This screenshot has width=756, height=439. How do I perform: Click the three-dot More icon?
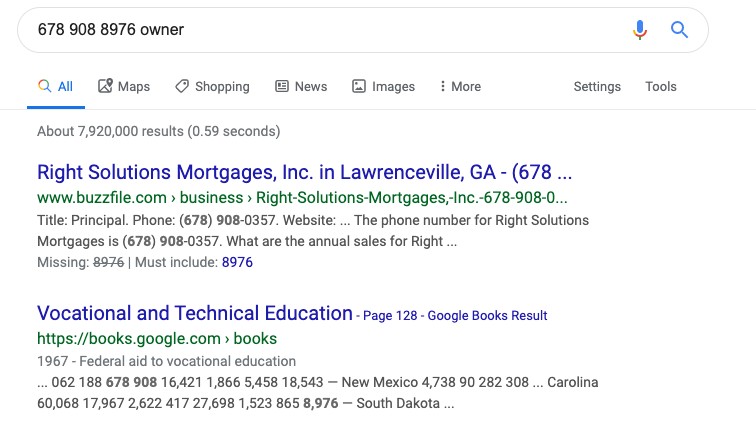[442, 86]
